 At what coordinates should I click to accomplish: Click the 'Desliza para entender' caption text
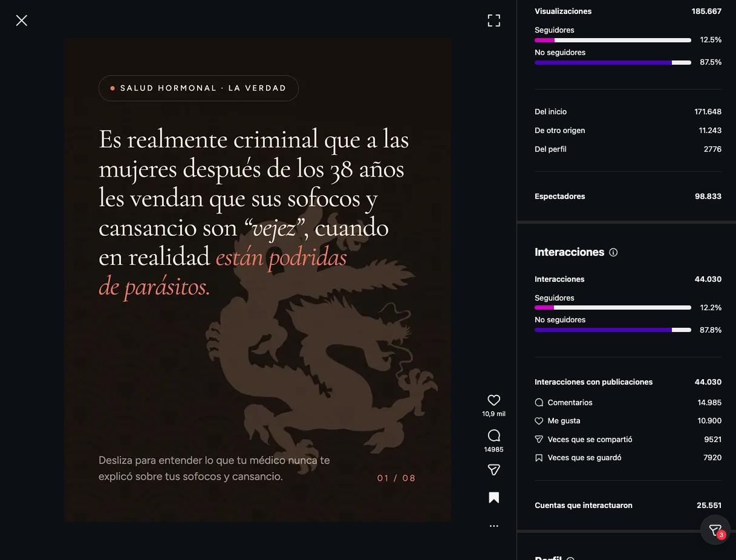(214, 469)
